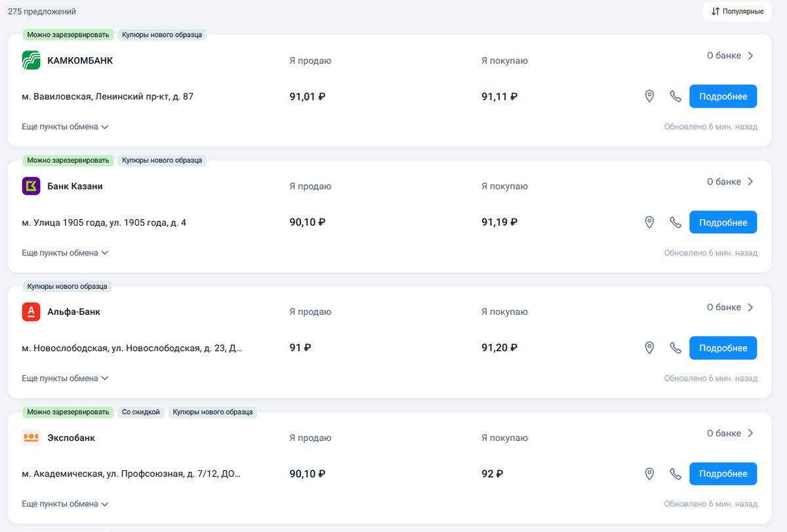This screenshot has width=787, height=532.
Task: Click Можно зарезервировать tag on КАМКОМБАНК
Action: 68,34
